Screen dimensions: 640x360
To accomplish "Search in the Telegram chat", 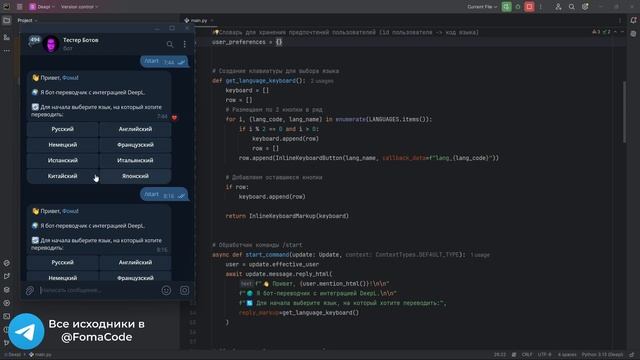I will pyautogui.click(x=170, y=44).
